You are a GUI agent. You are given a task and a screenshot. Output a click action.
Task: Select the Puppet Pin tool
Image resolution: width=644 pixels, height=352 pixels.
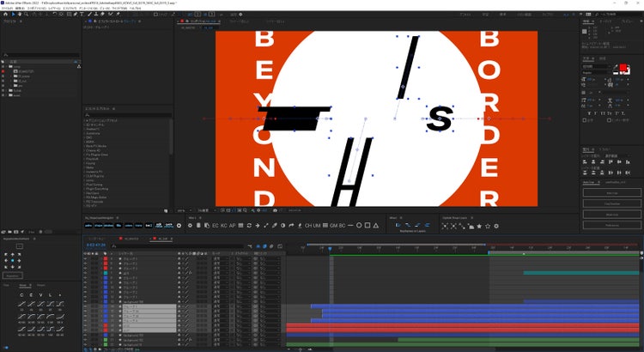(118, 14)
